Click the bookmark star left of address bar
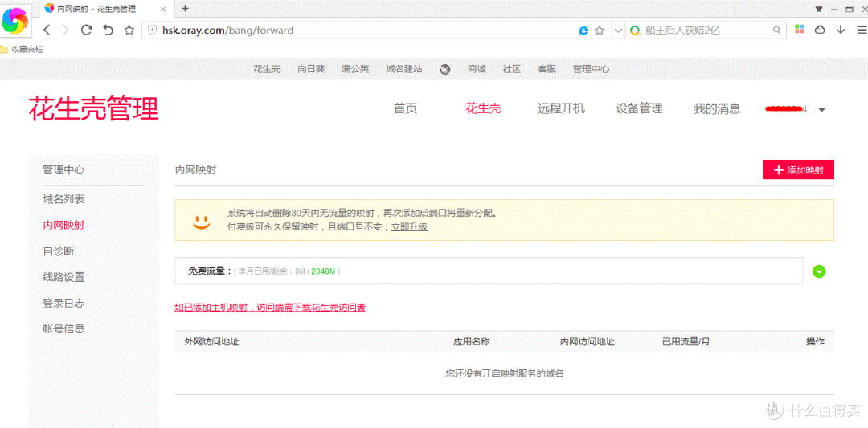The image size is (868, 428). point(129,31)
